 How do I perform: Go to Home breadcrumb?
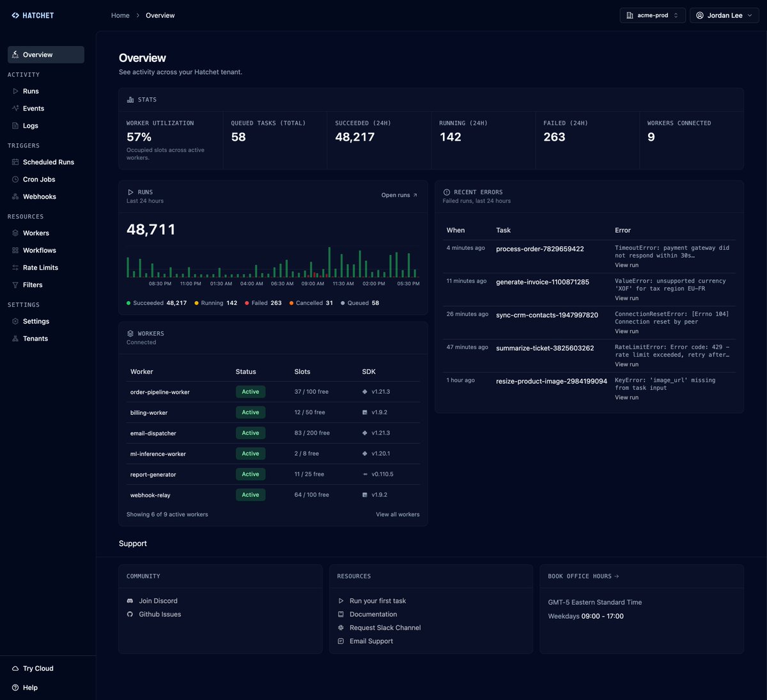coord(120,15)
